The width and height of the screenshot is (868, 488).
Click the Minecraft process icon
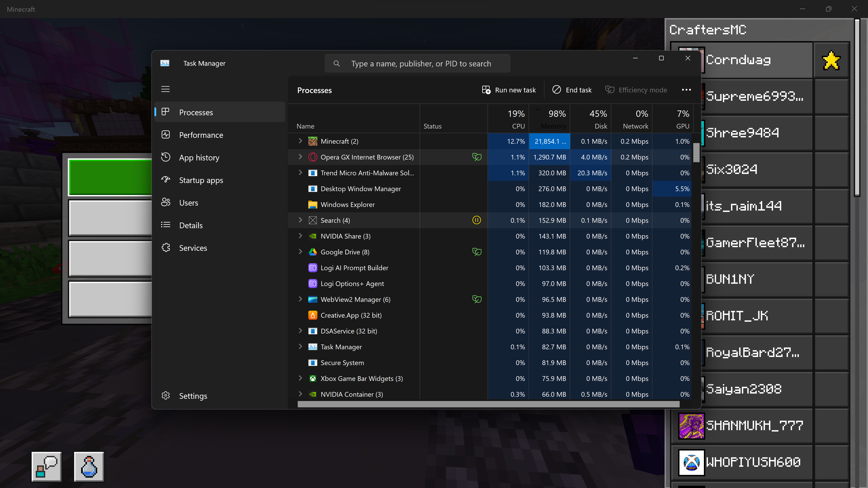click(313, 141)
